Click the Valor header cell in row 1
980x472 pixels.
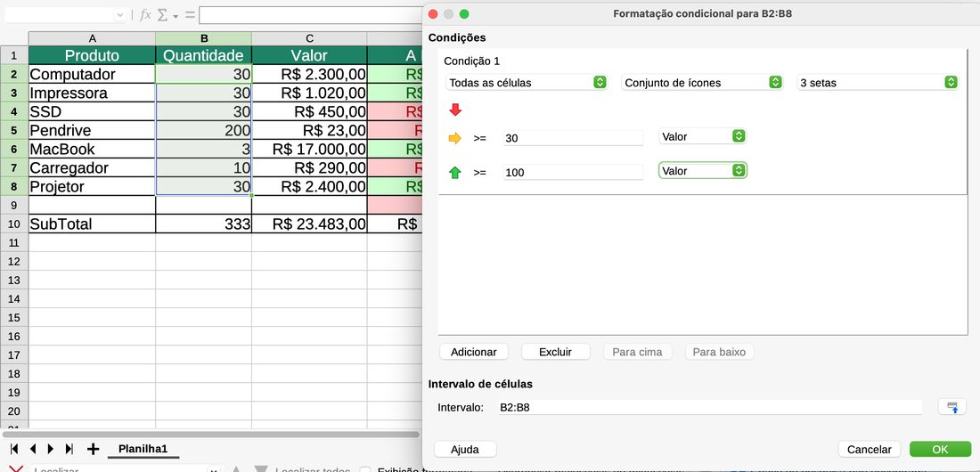(x=309, y=55)
